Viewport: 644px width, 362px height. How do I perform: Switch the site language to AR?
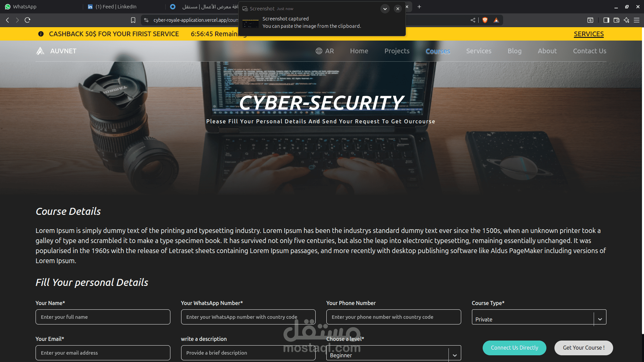click(325, 51)
